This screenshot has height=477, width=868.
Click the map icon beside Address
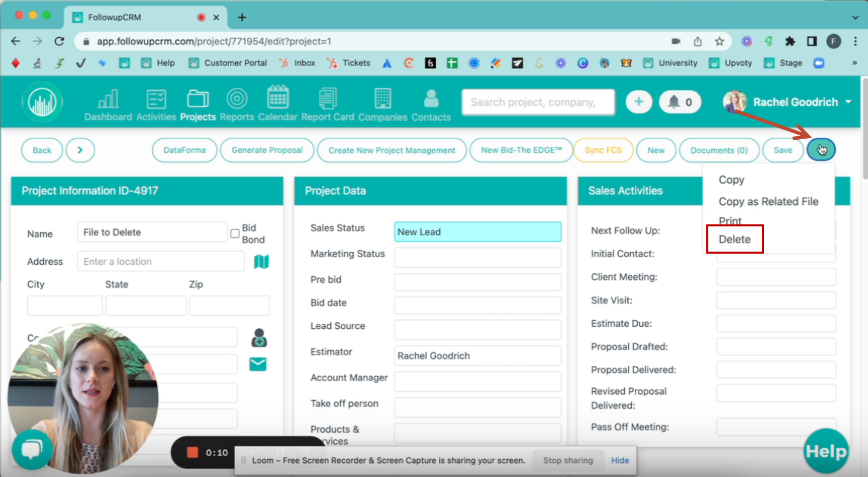coord(261,261)
